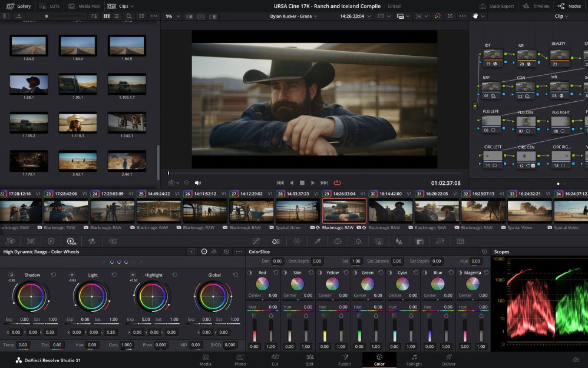Image resolution: width=588 pixels, height=368 pixels.
Task: Toggle the Nodes panel button
Action: 569,6
